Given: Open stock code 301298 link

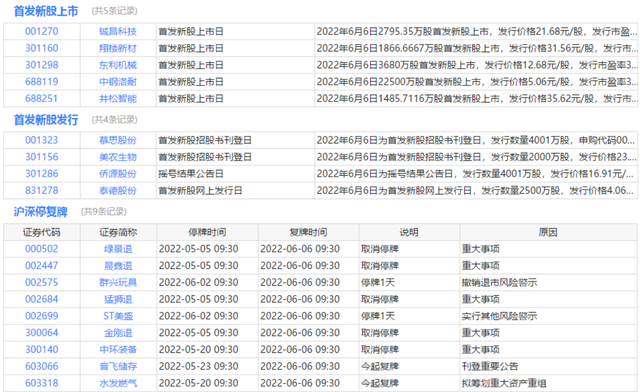Looking at the screenshot, I should click(x=42, y=65).
